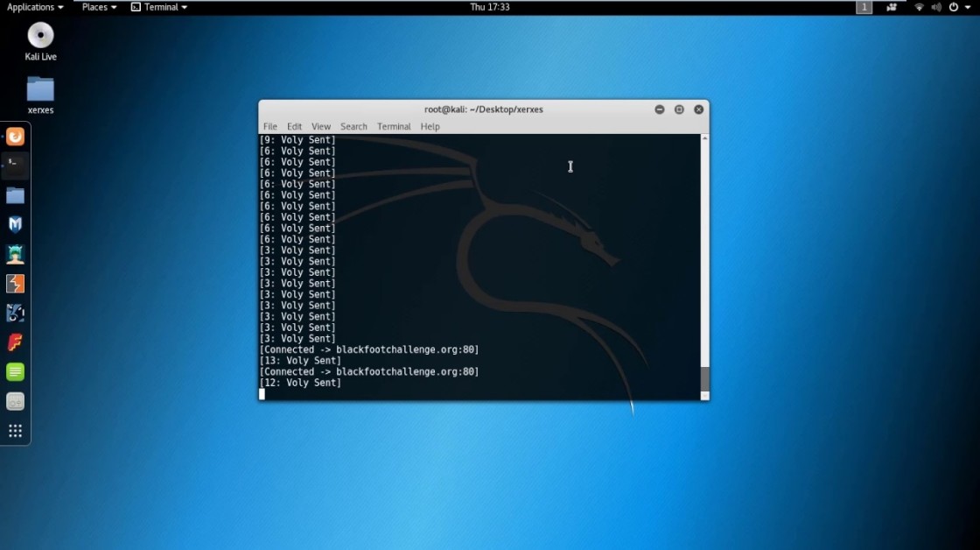
Task: Show all applications grid
Action: click(15, 431)
